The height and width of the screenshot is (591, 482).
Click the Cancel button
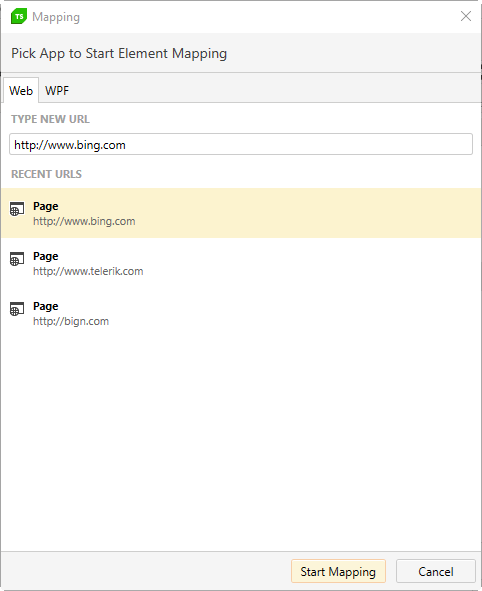click(x=436, y=571)
